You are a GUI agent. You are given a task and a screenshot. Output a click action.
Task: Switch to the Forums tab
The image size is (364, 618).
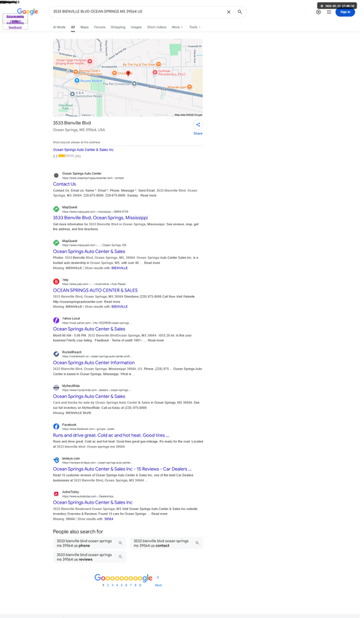coord(100,27)
